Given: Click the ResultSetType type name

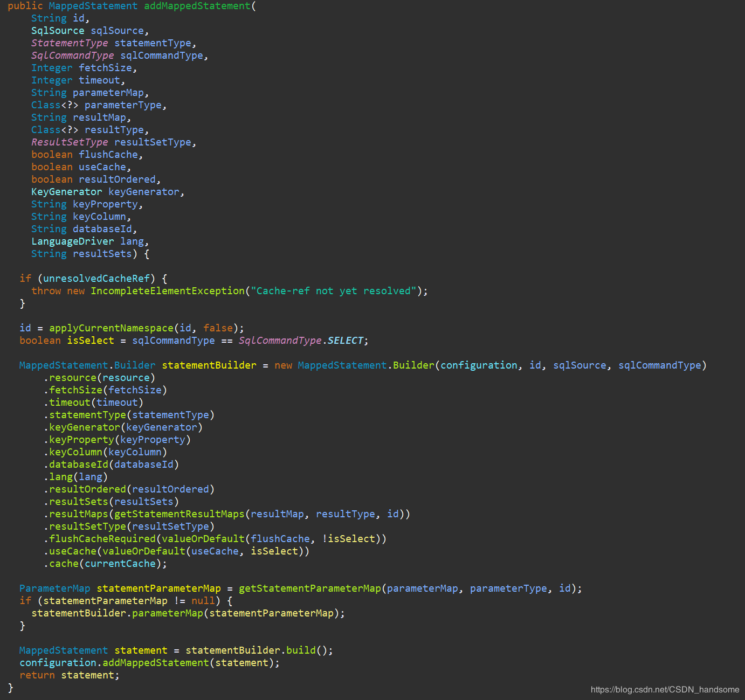Looking at the screenshot, I should 70,142.
